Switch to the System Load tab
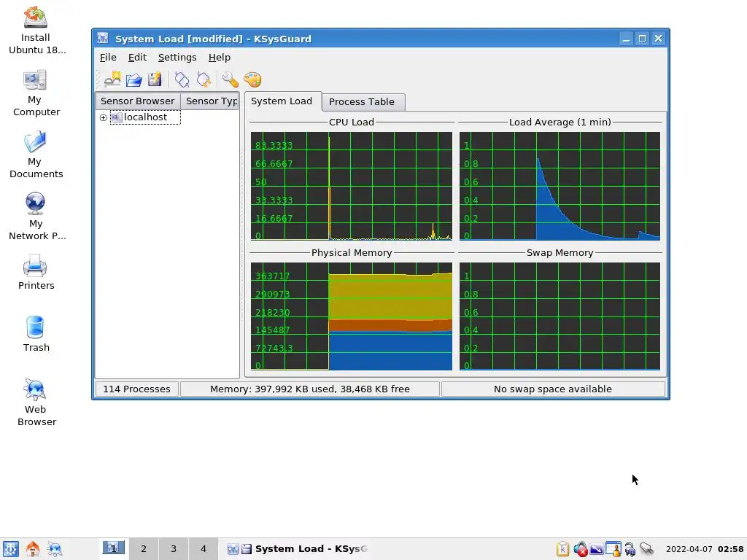747x560 pixels. [x=282, y=101]
